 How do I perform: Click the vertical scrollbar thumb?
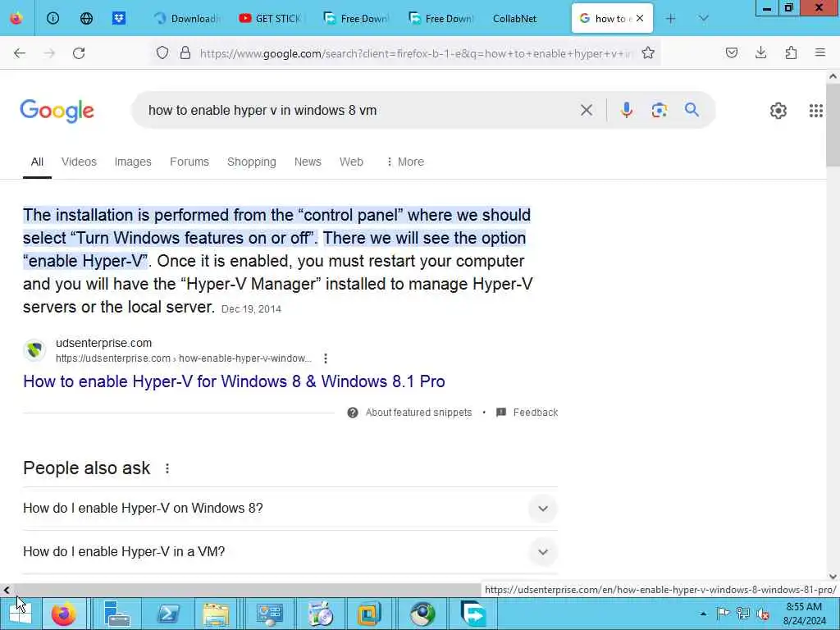tap(833, 125)
